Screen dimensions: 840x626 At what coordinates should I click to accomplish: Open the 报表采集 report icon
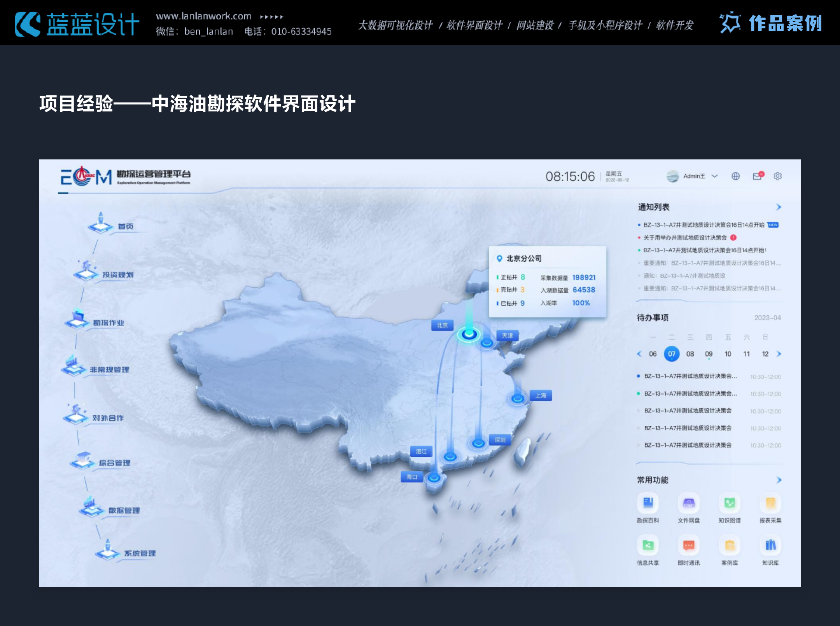[x=770, y=503]
